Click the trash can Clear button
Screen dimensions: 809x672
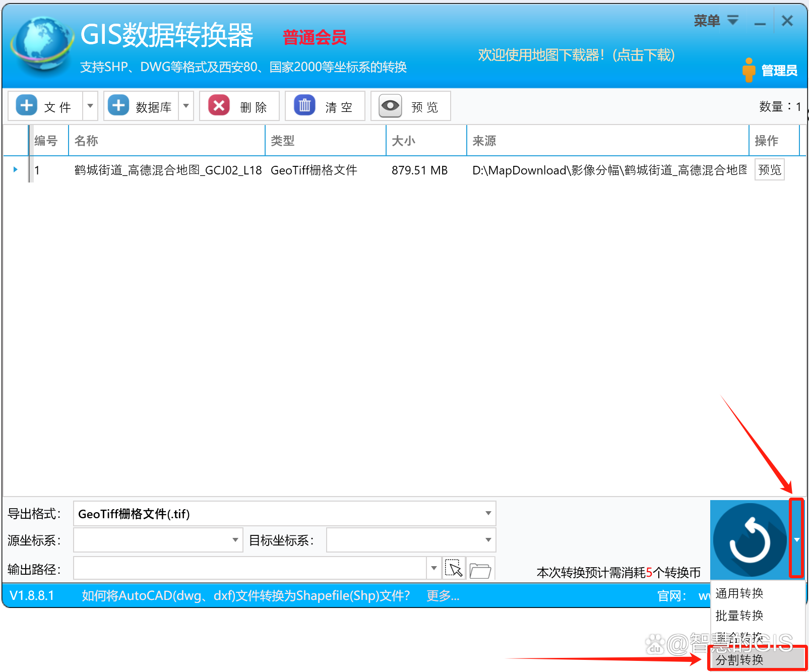point(325,106)
